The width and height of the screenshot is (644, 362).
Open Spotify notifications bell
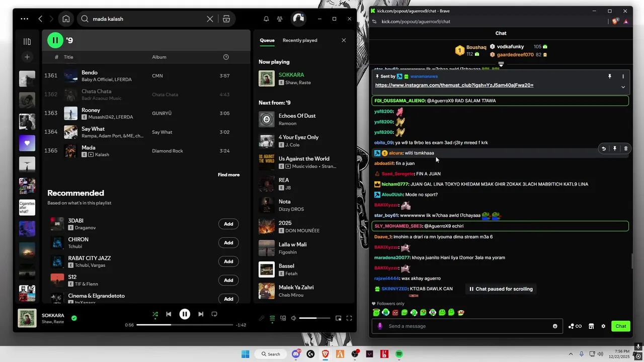(266, 19)
